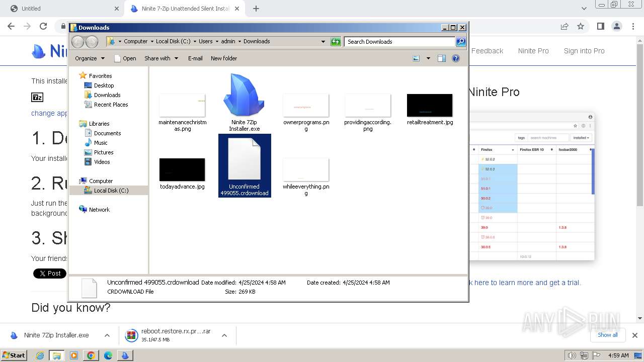Open the Chrome profile avatar
The width and height of the screenshot is (644, 362).
[617, 26]
